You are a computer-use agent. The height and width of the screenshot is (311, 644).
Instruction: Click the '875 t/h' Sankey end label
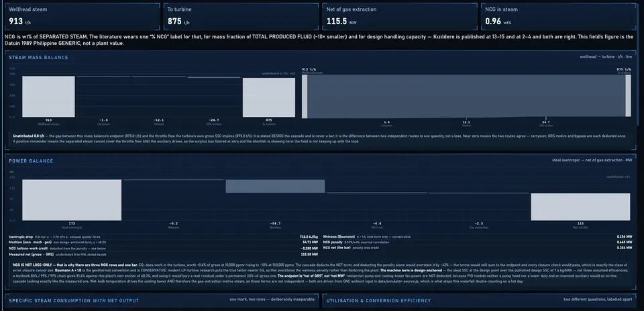[625, 69]
